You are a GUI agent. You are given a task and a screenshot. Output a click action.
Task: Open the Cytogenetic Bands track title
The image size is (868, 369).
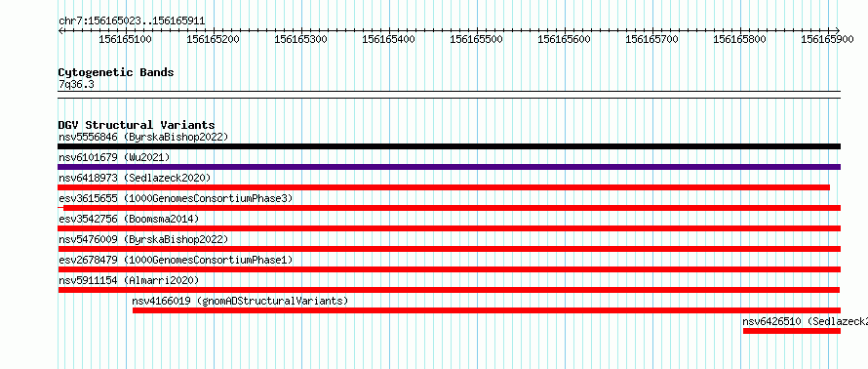coord(116,72)
